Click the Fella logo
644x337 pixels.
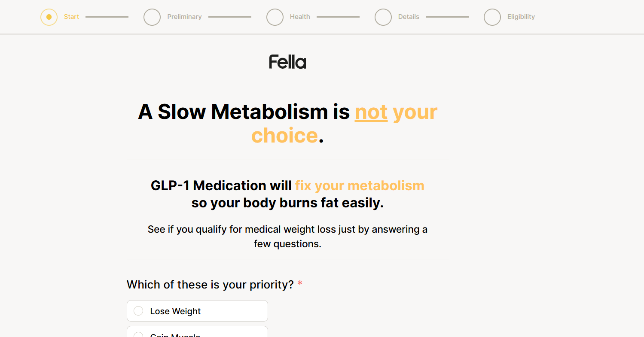coord(287,62)
